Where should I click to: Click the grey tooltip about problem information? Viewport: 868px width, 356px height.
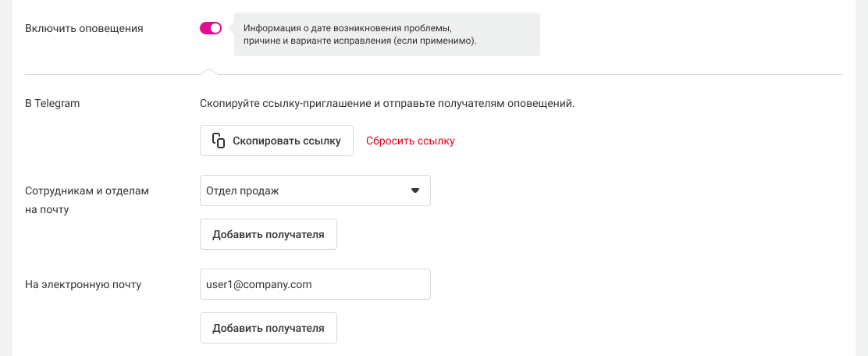386,34
